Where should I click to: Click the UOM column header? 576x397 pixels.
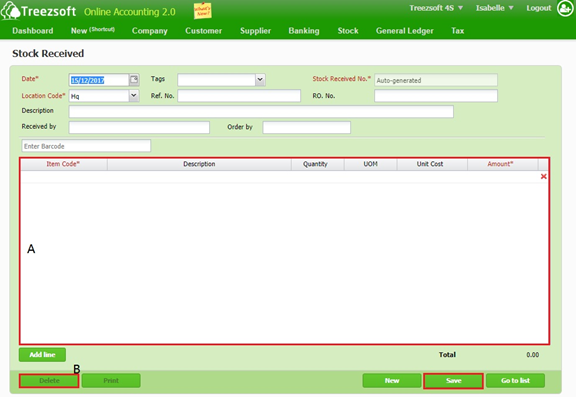coord(370,164)
